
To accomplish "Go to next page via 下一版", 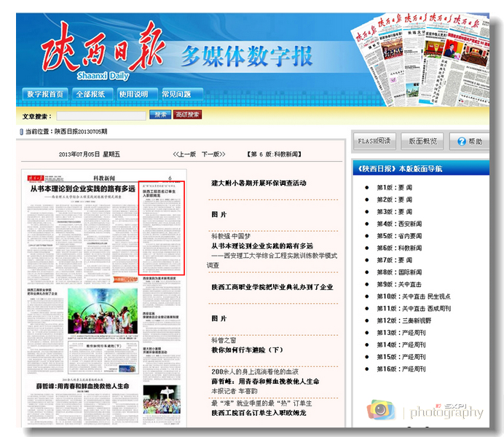I will tap(213, 154).
